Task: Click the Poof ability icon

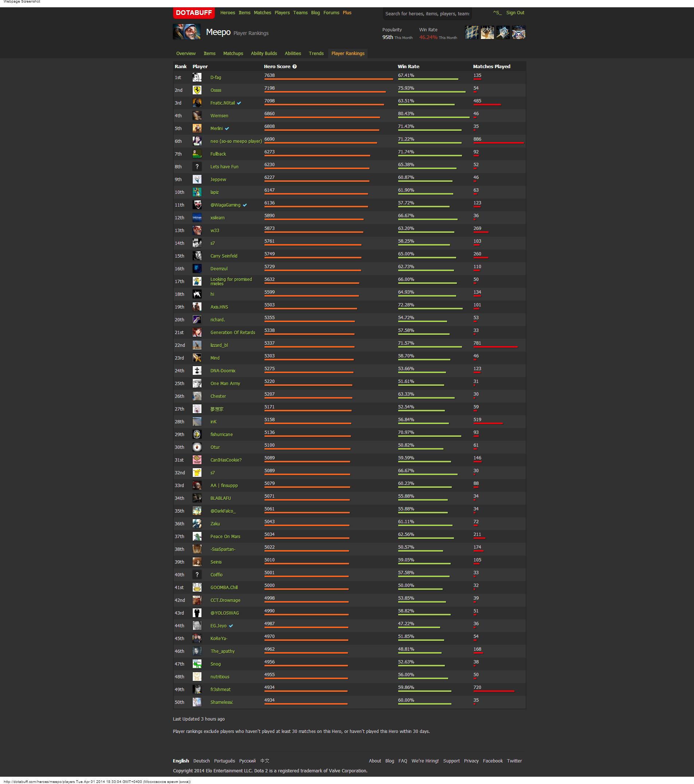Action: click(x=487, y=32)
